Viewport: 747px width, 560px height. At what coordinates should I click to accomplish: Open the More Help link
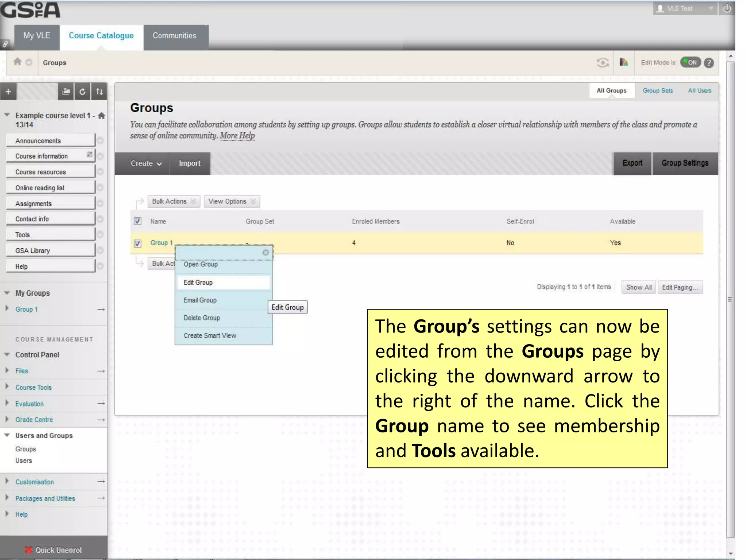[237, 136]
